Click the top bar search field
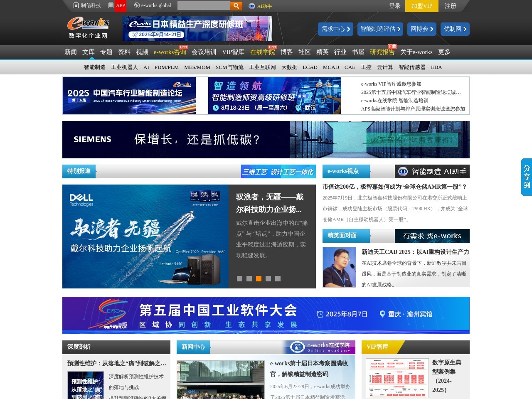The image size is (532, 399). pos(204,6)
